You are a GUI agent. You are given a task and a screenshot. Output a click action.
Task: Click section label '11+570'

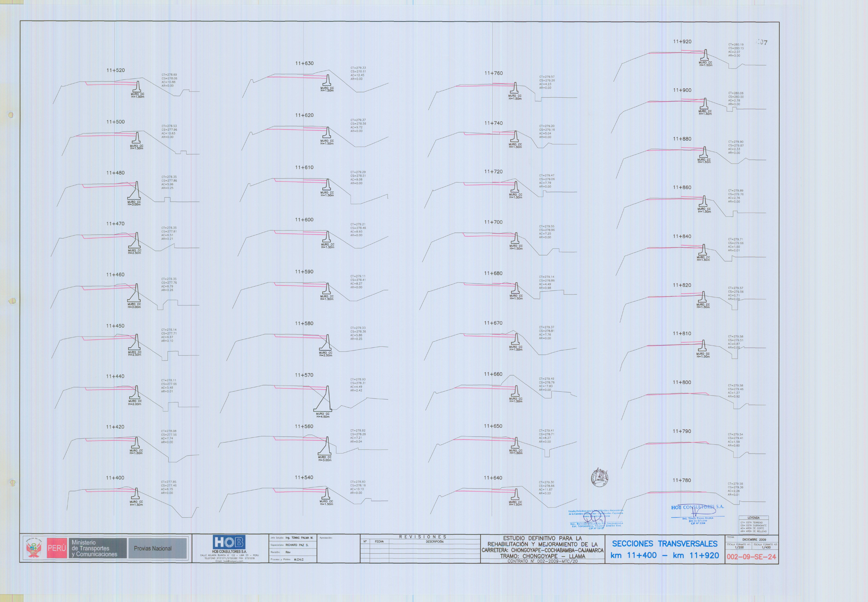304,375
